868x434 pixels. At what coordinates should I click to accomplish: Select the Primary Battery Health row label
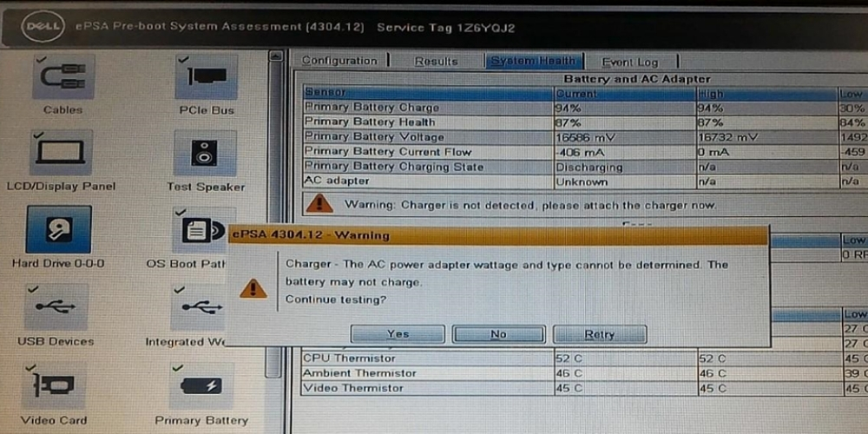click(370, 122)
